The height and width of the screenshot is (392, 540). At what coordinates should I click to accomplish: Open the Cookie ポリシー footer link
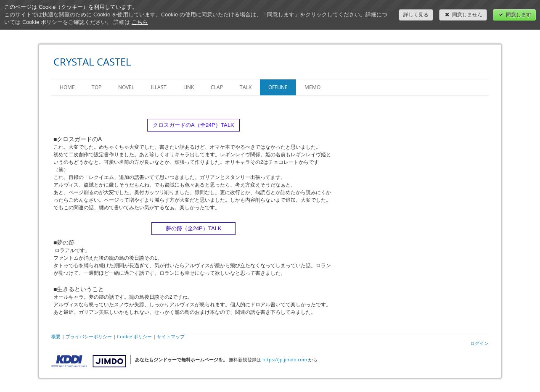click(134, 337)
